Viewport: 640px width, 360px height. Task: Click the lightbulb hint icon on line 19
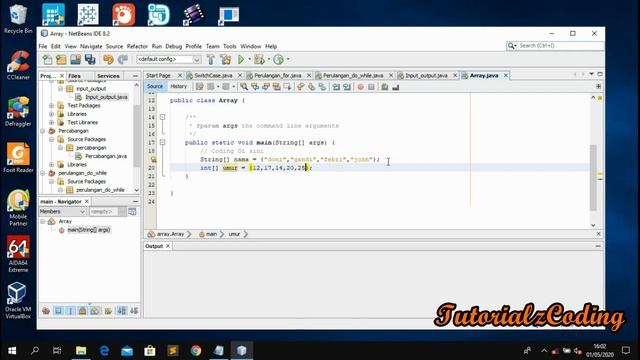coord(153,160)
